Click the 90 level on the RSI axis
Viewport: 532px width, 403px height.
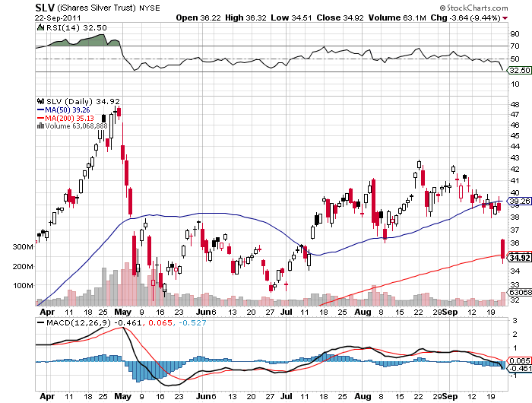pyautogui.click(x=515, y=33)
